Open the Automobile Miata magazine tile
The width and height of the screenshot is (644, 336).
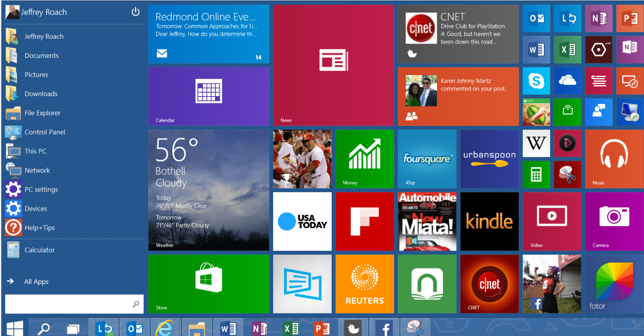pos(427,221)
